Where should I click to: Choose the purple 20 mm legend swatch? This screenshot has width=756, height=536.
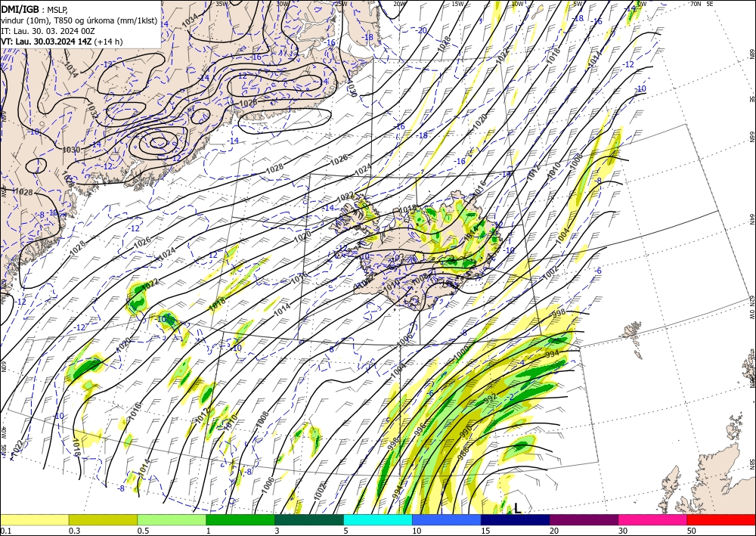[x=584, y=519]
